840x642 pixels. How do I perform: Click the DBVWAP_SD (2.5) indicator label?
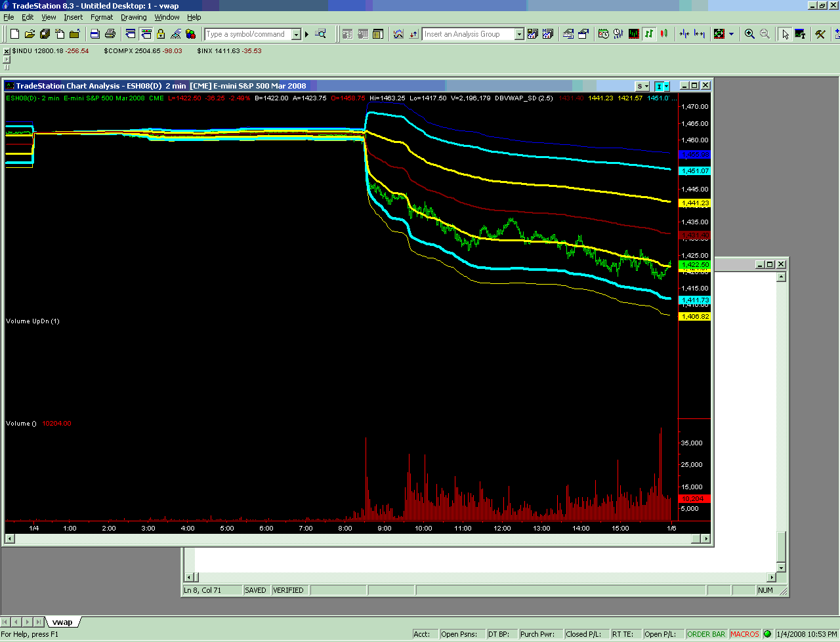[x=524, y=98]
